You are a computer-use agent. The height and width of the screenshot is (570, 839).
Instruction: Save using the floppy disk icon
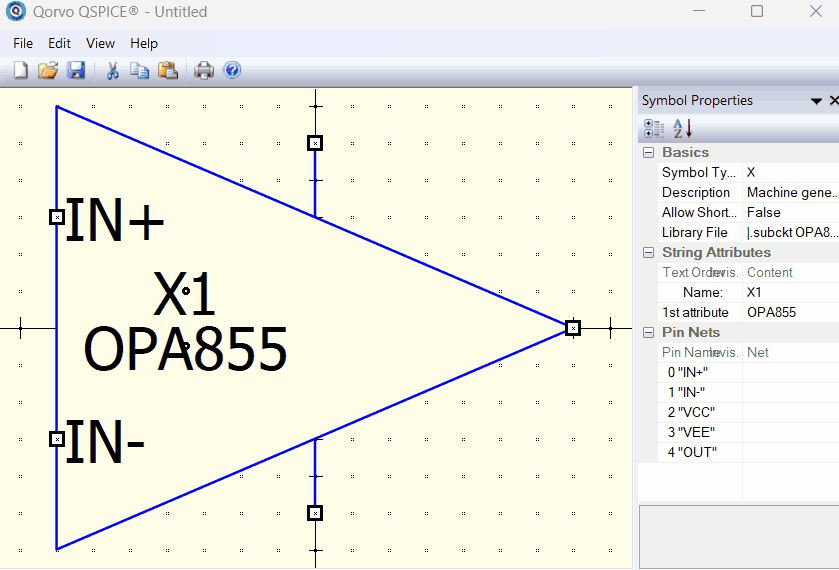[x=75, y=70]
